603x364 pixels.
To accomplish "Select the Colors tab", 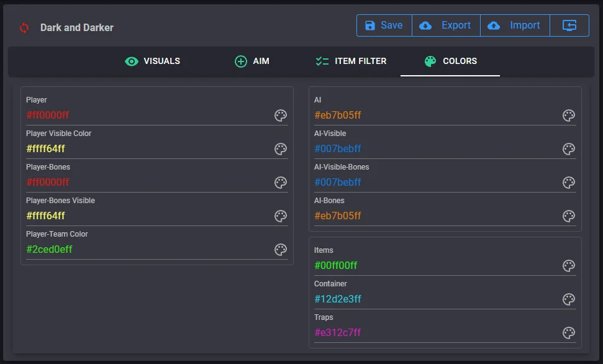I will (450, 61).
